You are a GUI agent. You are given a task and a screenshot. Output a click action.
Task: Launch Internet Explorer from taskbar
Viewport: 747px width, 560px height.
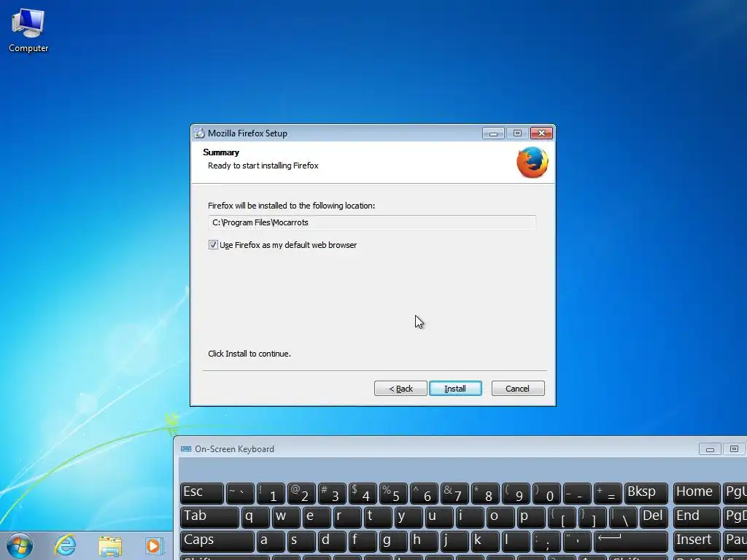coord(65,545)
